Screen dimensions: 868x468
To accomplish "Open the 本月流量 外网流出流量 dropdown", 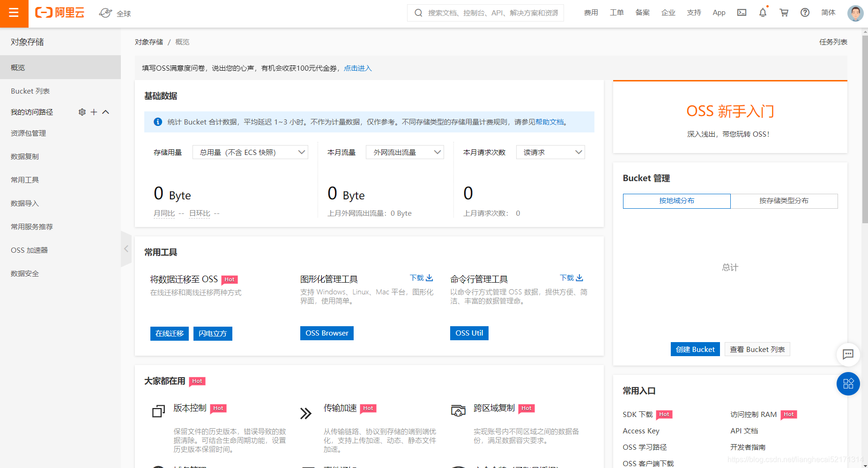I will (x=405, y=152).
